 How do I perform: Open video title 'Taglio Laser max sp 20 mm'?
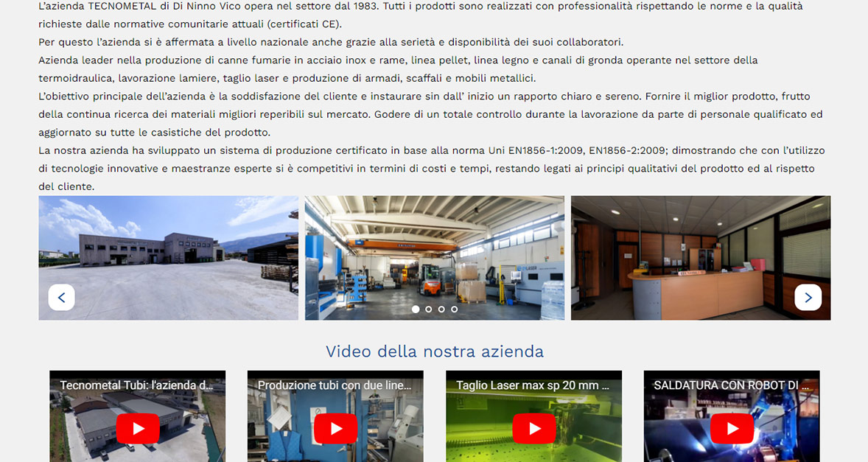527,385
